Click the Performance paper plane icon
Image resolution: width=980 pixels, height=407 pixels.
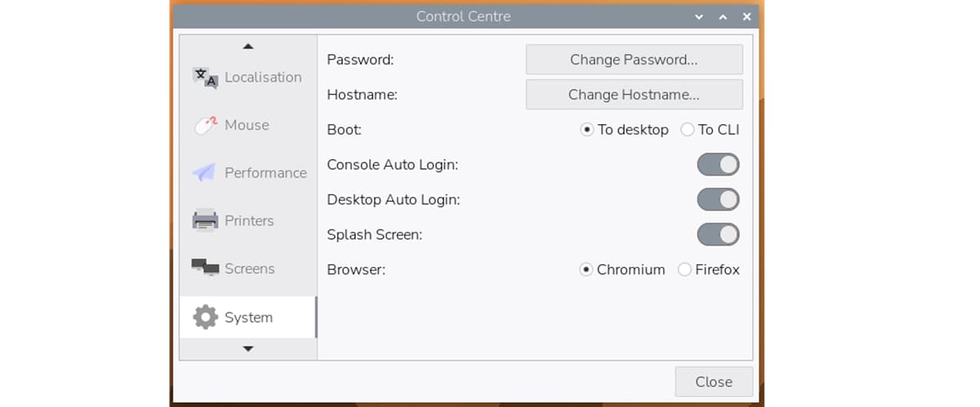pos(204,172)
